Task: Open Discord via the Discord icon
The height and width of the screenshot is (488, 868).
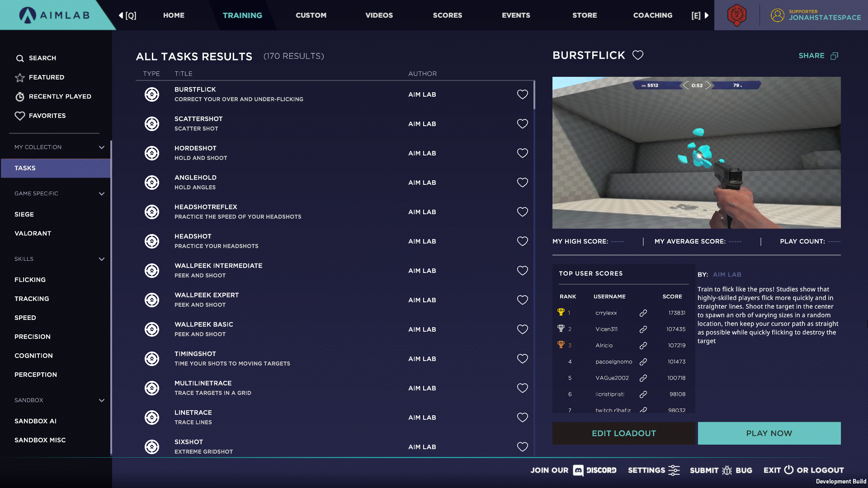Action: click(x=578, y=470)
